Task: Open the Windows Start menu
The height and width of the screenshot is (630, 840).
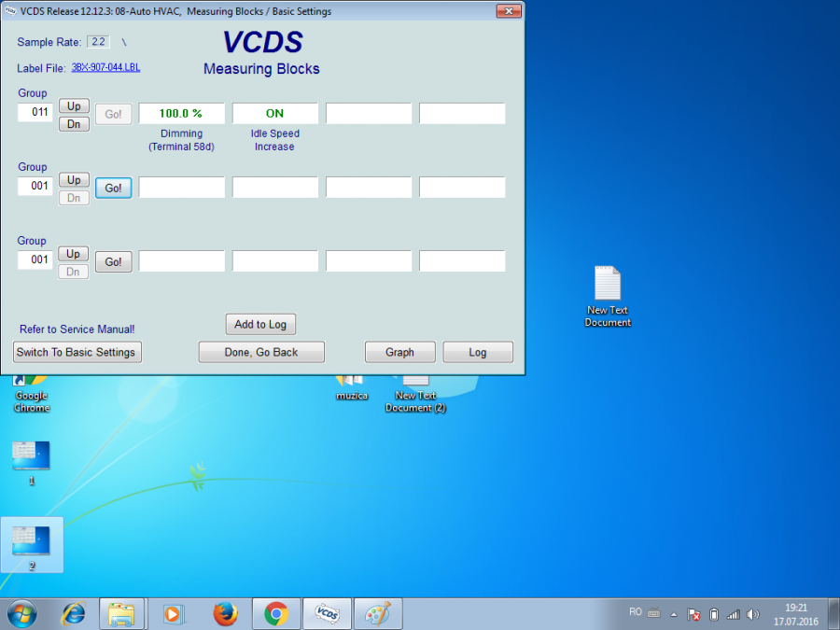Action: (21, 613)
